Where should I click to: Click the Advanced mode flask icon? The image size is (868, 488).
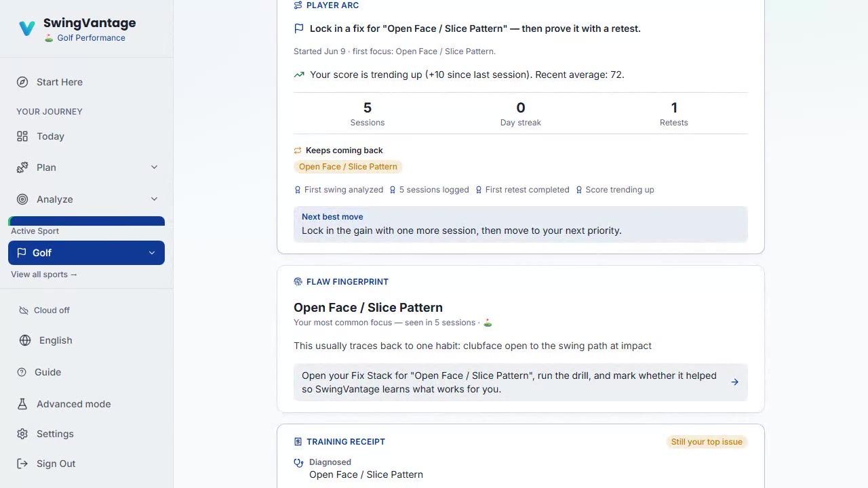[x=22, y=404]
